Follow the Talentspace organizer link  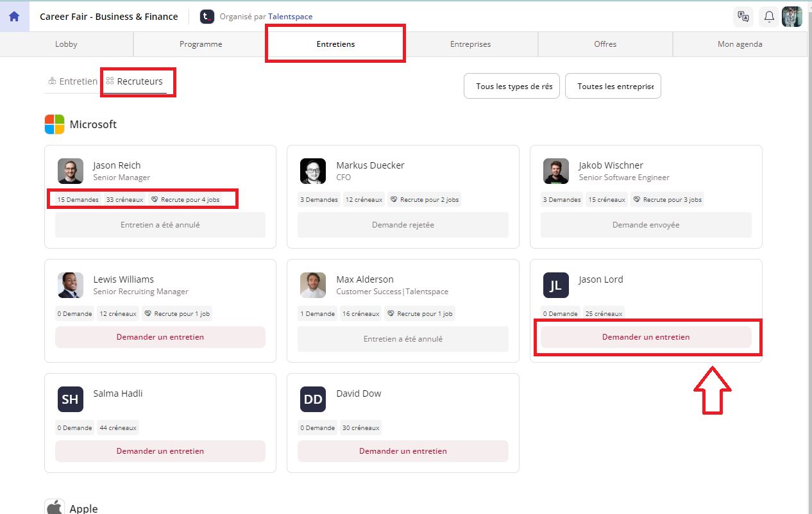click(x=291, y=17)
